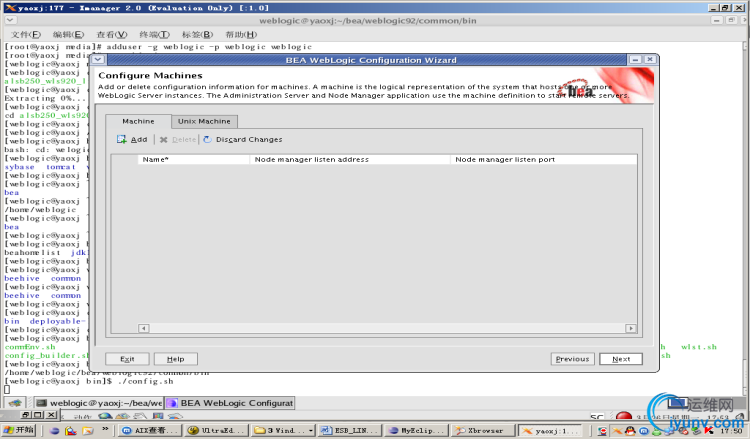The image size is (750, 439).
Task: Sort by the Name* column header
Action: [194, 159]
